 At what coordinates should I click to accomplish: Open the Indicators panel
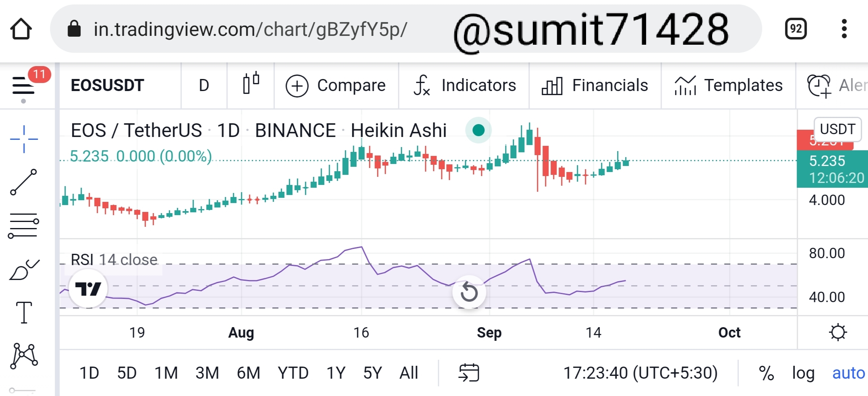[465, 85]
